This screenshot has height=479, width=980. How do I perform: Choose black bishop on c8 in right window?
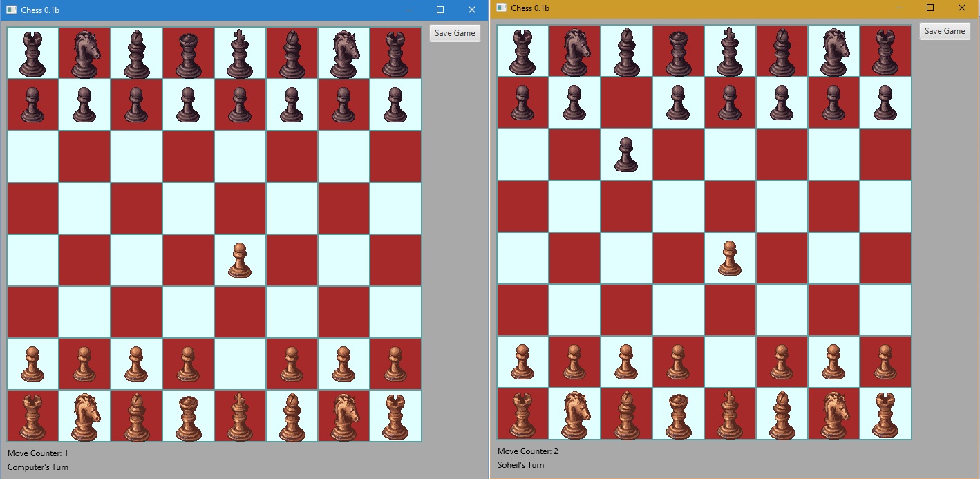(626, 52)
